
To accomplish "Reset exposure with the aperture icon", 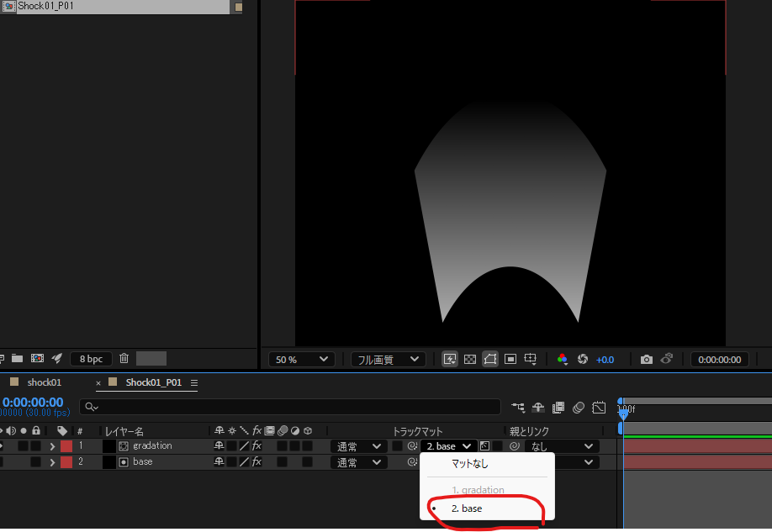I will pyautogui.click(x=582, y=359).
